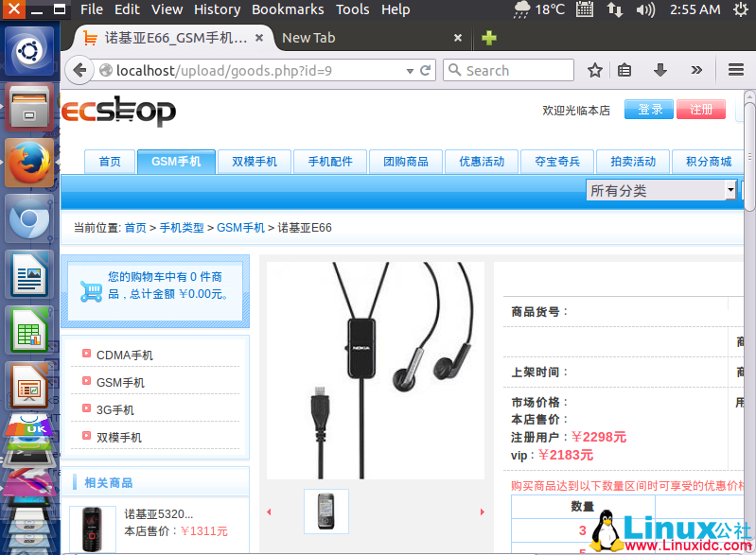Open the 夺宝奇兵 navigation tab
Image resolution: width=756 pixels, height=555 pixels.
[x=557, y=162]
